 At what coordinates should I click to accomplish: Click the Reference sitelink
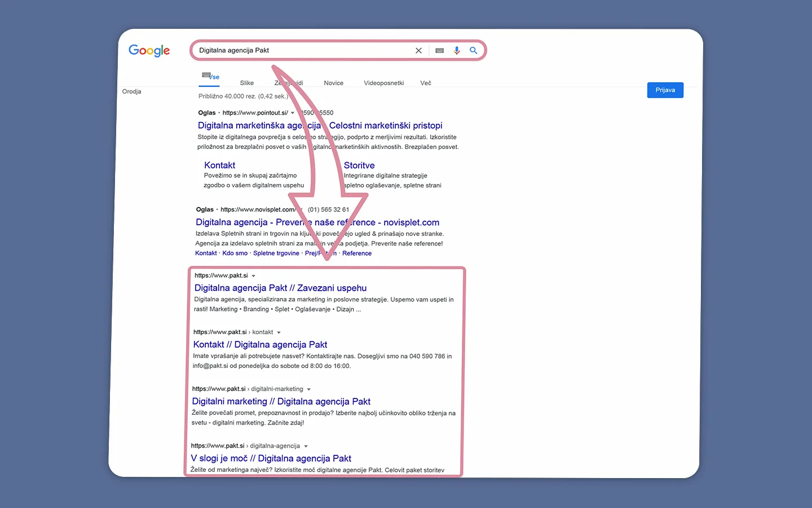(x=357, y=253)
